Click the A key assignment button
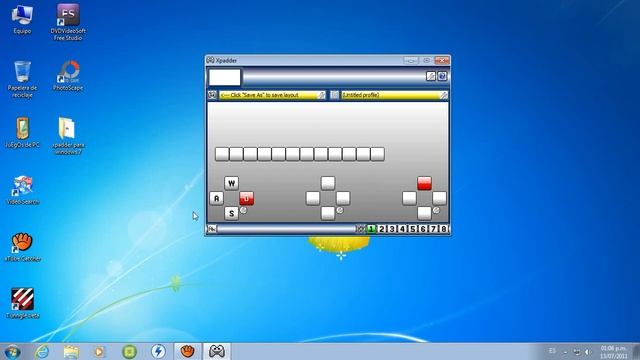The image size is (640, 360). [216, 198]
